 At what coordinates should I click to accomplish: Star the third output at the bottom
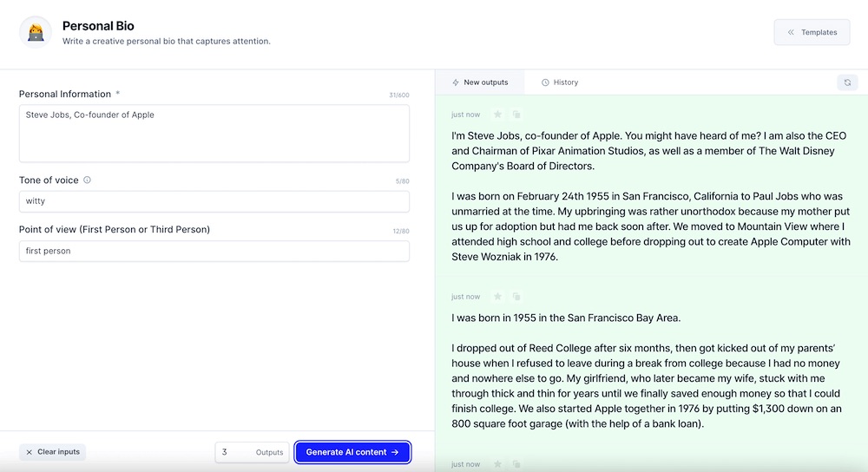click(497, 463)
